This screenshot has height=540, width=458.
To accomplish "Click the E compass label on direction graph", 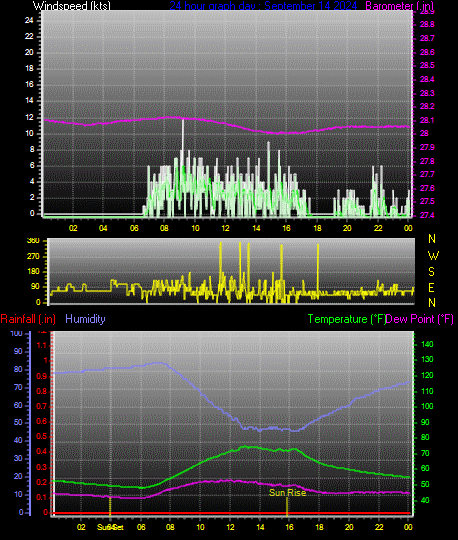I will coord(431,287).
